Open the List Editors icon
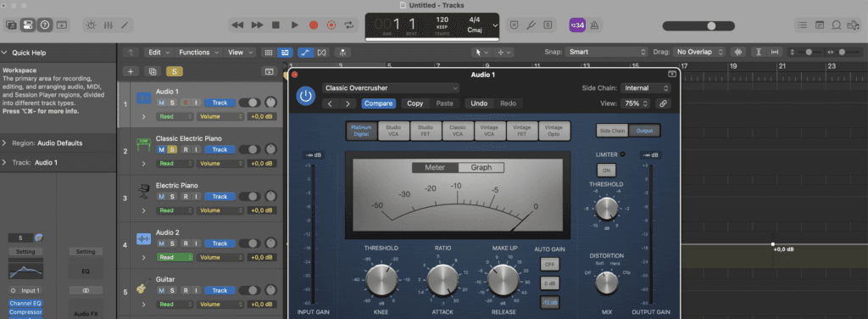Viewport: 868px width, 319px height. tap(802, 25)
